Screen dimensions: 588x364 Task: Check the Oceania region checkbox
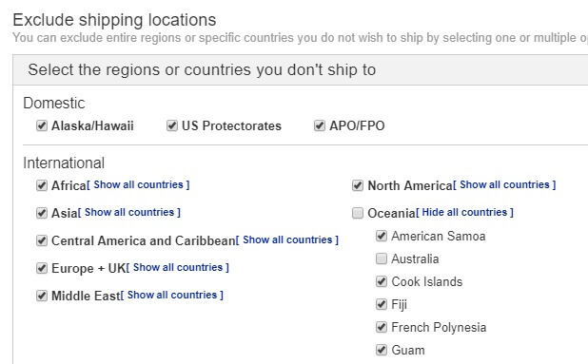358,213
